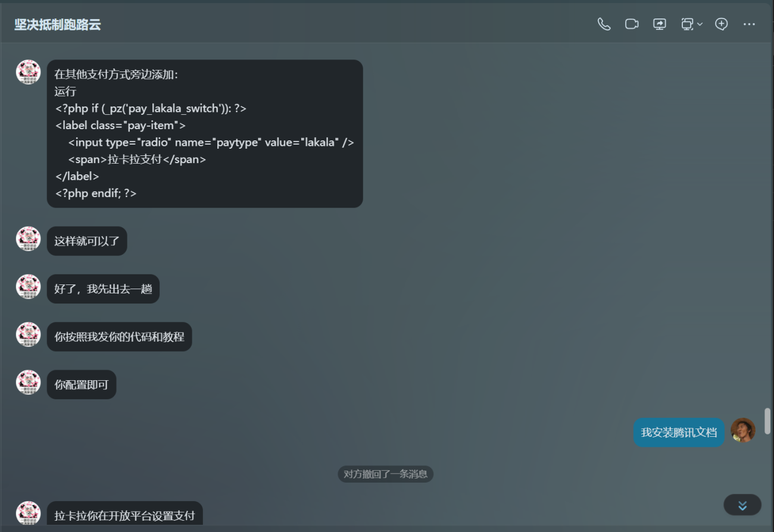This screenshot has height=532, width=774.
Task: Click the 对方撤回了一条消息 notice
Action: point(385,474)
